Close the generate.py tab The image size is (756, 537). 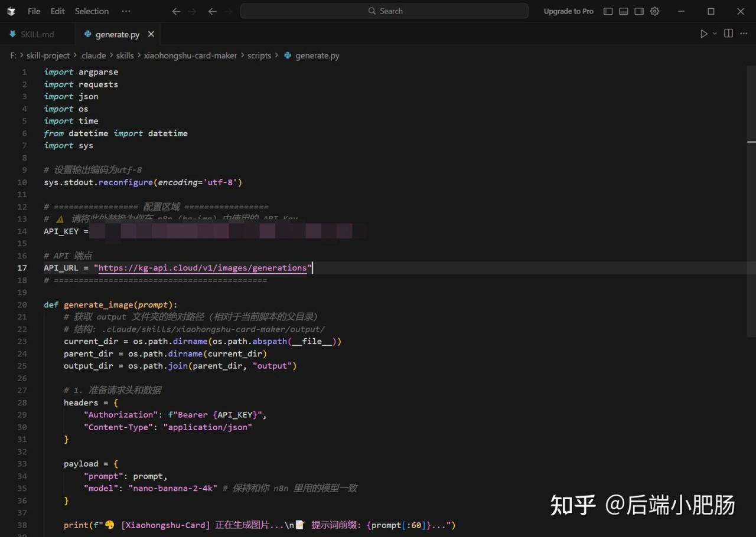point(151,34)
